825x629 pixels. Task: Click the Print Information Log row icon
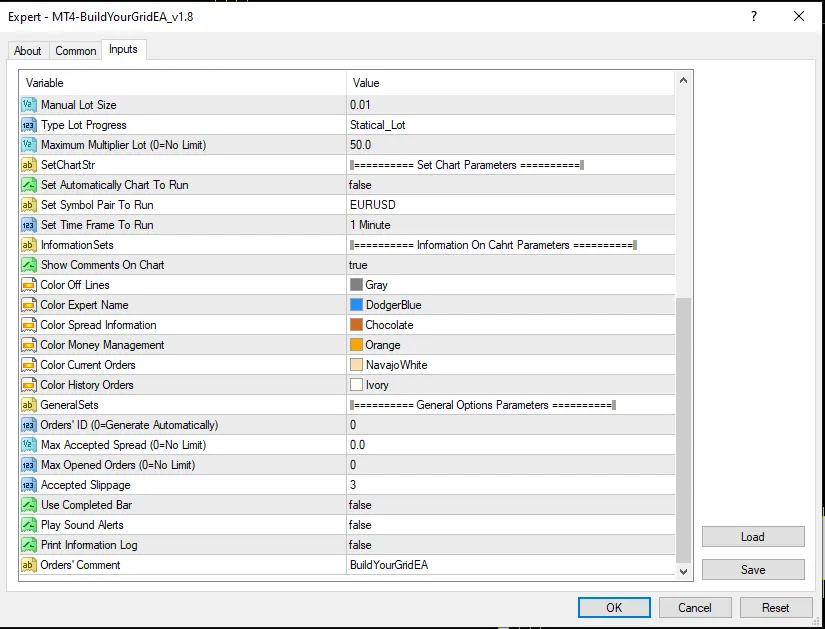click(28, 545)
